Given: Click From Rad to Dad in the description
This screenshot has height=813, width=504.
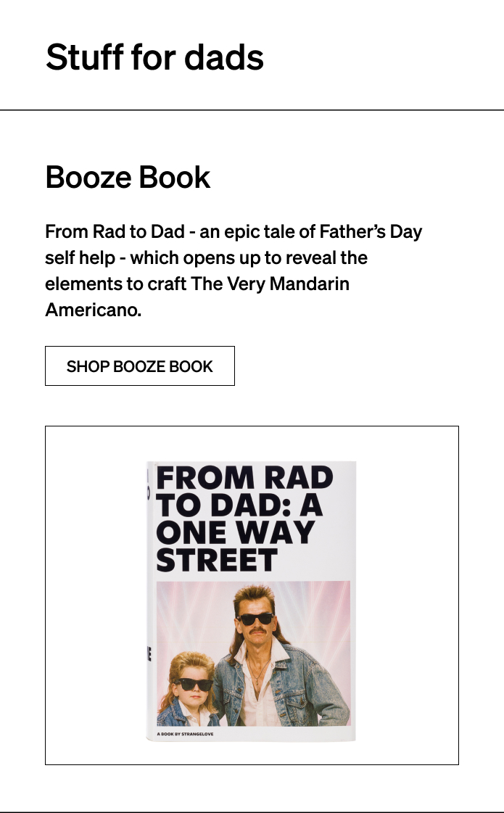Looking at the screenshot, I should click(115, 231).
